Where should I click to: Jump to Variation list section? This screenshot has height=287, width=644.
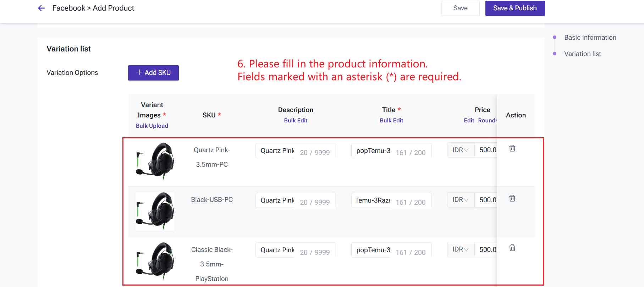[582, 54]
